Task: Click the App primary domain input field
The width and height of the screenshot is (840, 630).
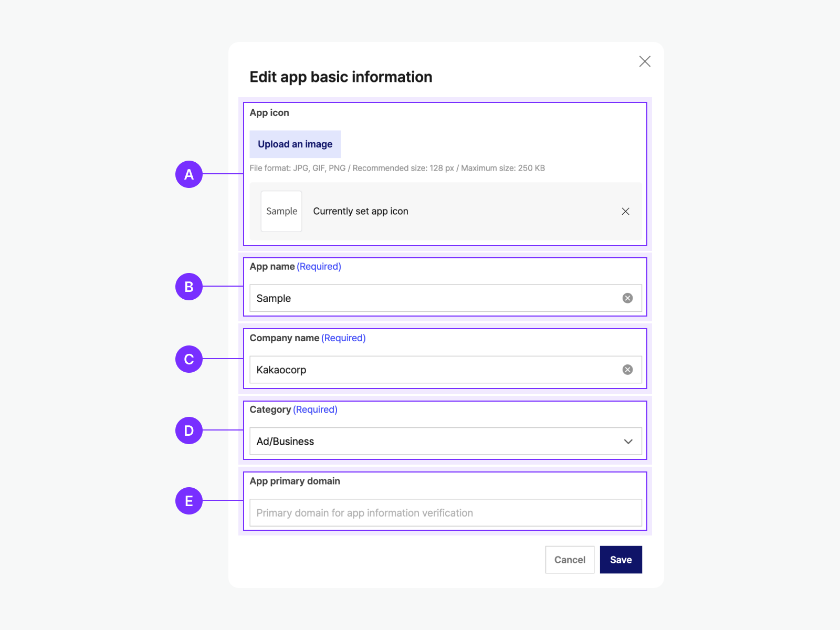Action: click(x=445, y=513)
